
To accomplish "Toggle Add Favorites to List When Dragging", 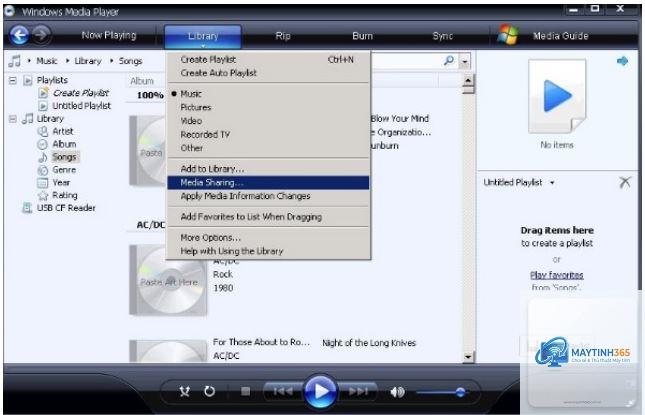I will (268, 217).
